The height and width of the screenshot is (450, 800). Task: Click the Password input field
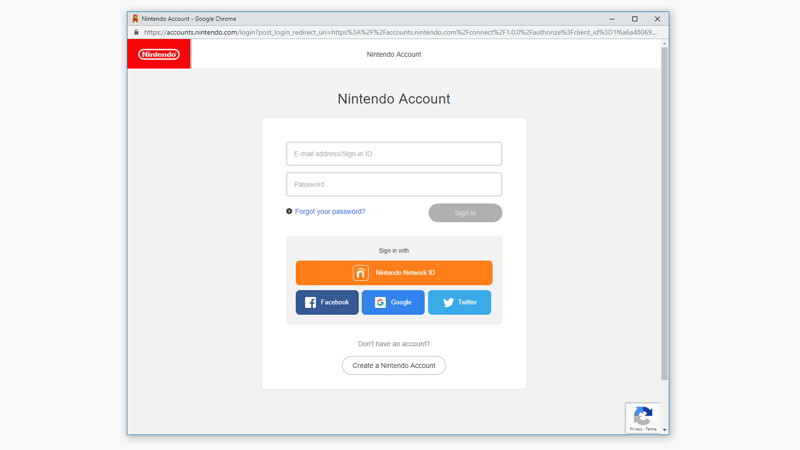(394, 184)
